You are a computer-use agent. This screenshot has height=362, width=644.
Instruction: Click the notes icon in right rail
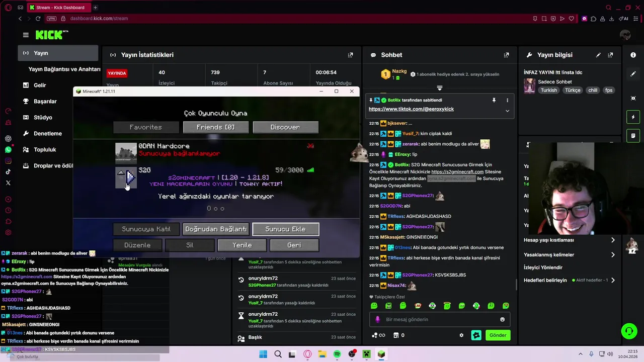coord(633,136)
